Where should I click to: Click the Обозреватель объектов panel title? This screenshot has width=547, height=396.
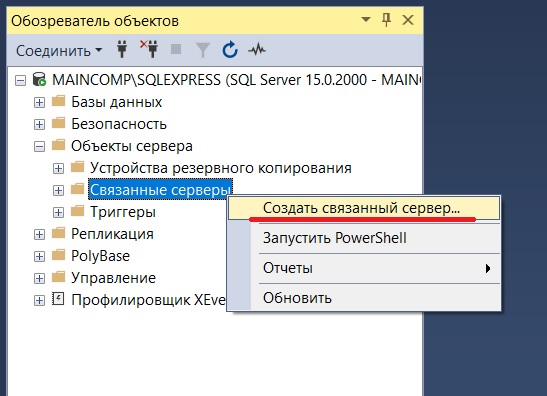pyautogui.click(x=95, y=21)
